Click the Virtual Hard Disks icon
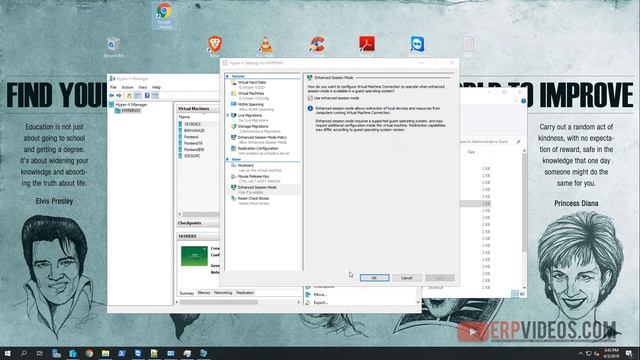Image resolution: width=640 pixels, height=360 pixels. (233, 82)
